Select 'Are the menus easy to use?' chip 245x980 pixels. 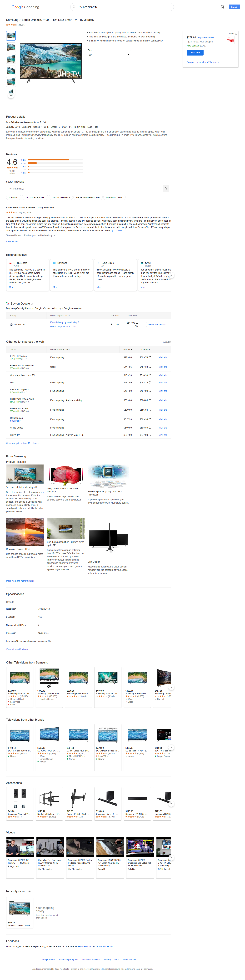(x=88, y=197)
